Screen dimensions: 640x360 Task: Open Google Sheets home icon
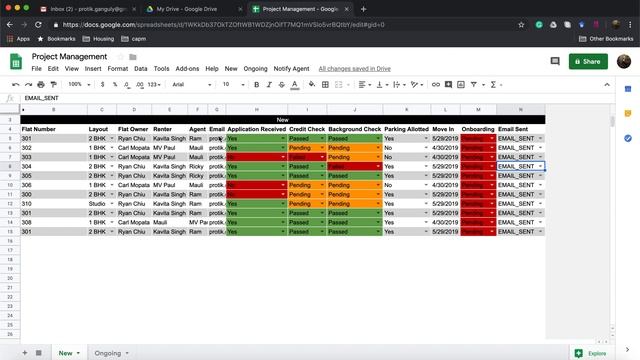click(x=16, y=62)
